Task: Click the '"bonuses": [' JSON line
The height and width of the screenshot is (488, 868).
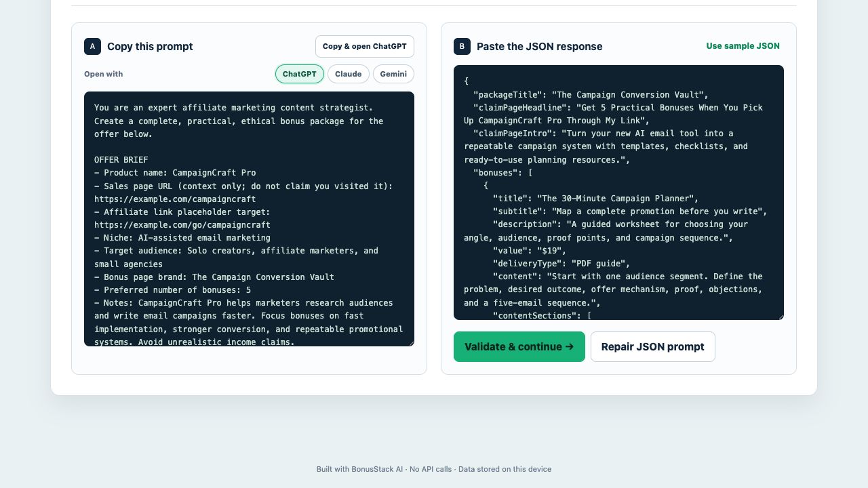Action: (502, 173)
